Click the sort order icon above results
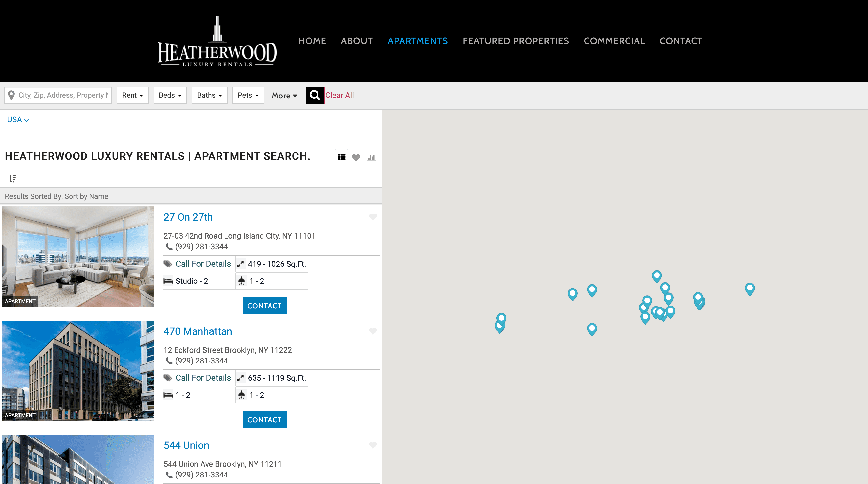Screen dimensions: 868x484 point(13,178)
